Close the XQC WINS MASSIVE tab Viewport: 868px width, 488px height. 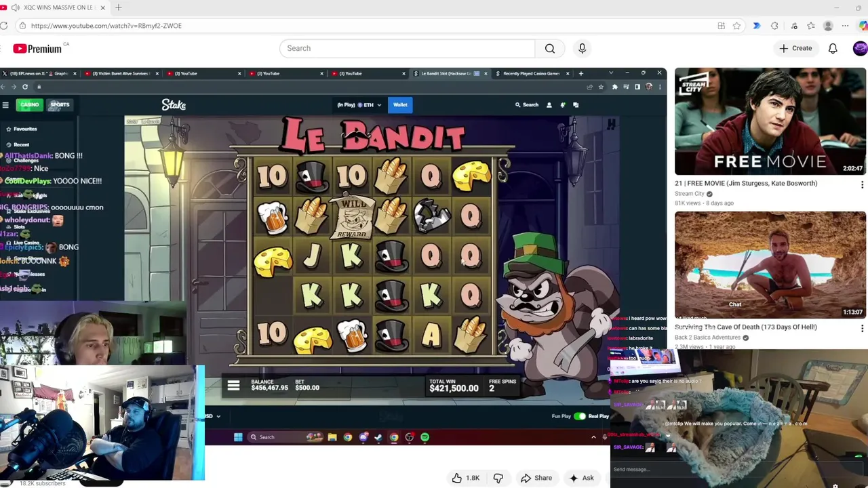pyautogui.click(x=103, y=7)
